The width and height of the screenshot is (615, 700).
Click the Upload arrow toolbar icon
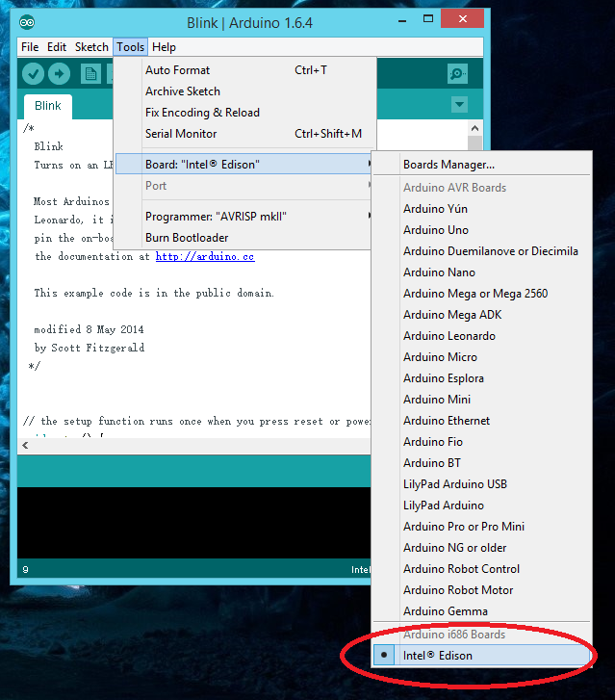click(60, 74)
